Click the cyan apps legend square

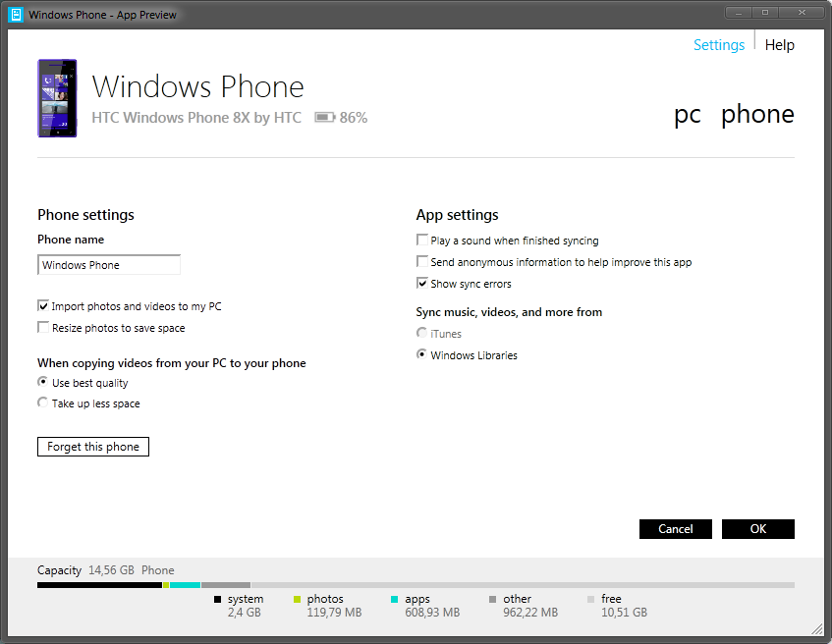394,599
